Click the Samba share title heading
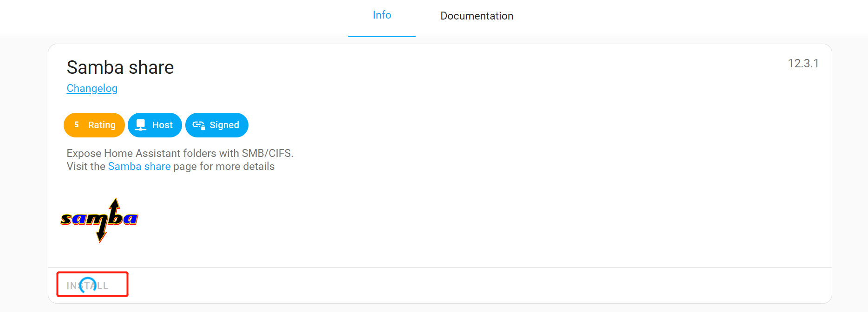The width and height of the screenshot is (868, 312). pyautogui.click(x=120, y=67)
